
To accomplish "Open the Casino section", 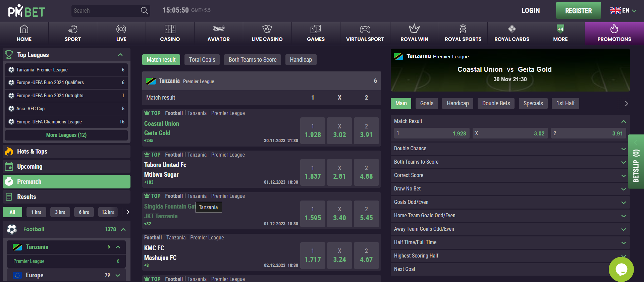I will (170, 34).
